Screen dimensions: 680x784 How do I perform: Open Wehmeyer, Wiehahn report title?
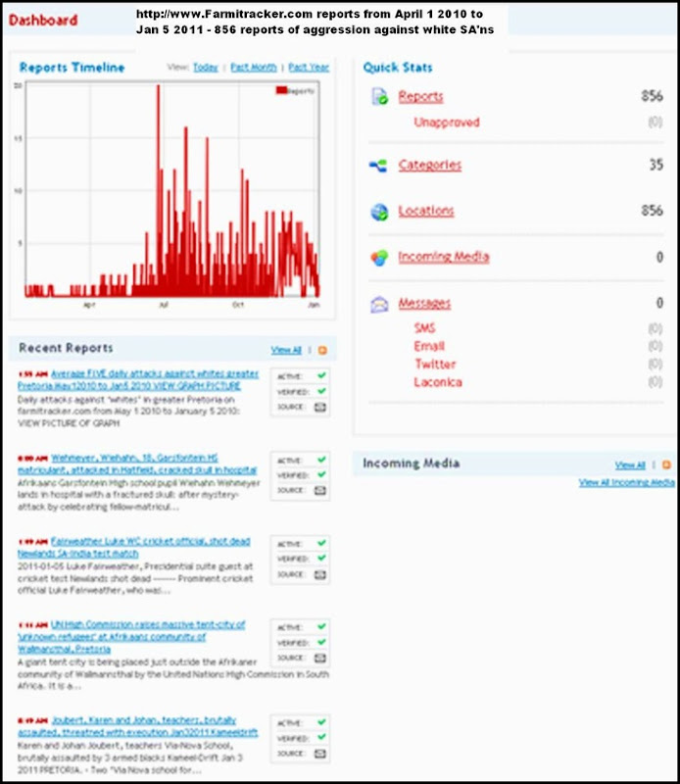[x=137, y=464]
